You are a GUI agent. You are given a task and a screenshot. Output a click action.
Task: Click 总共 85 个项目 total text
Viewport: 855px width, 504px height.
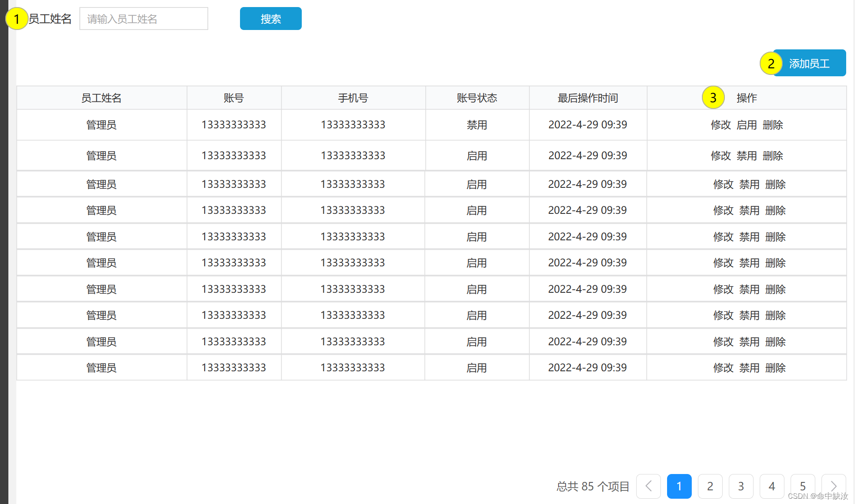point(592,486)
